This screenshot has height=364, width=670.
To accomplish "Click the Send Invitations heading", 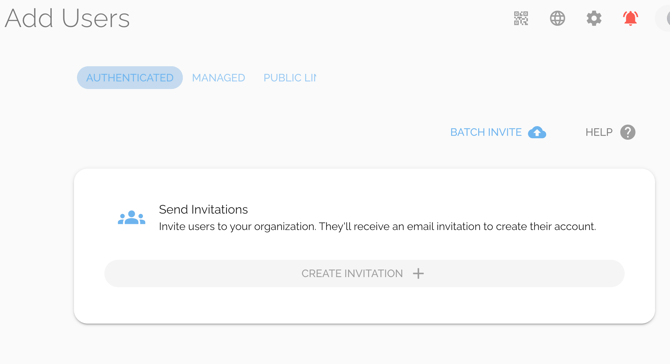I will click(203, 209).
